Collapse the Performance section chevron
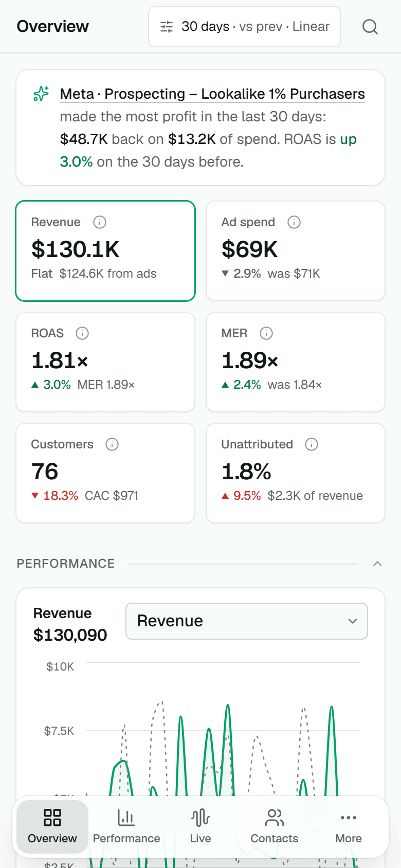Image resolution: width=401 pixels, height=868 pixels. point(377,564)
